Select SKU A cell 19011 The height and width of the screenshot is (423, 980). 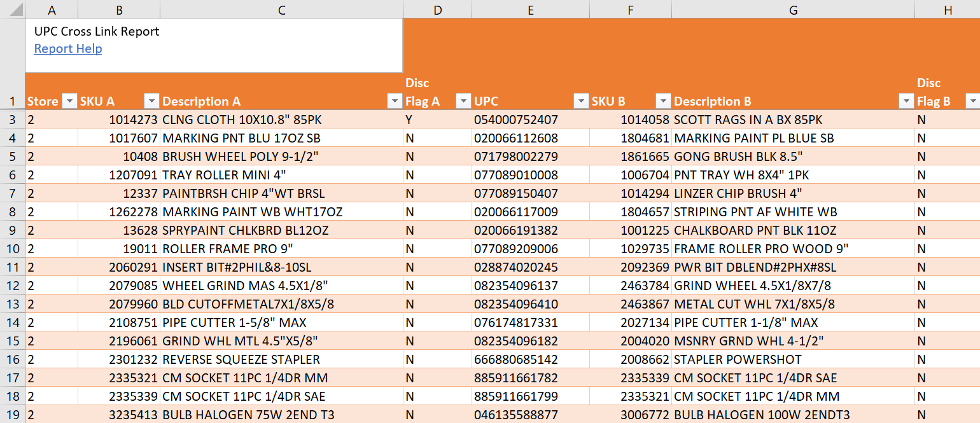pyautogui.click(x=119, y=249)
